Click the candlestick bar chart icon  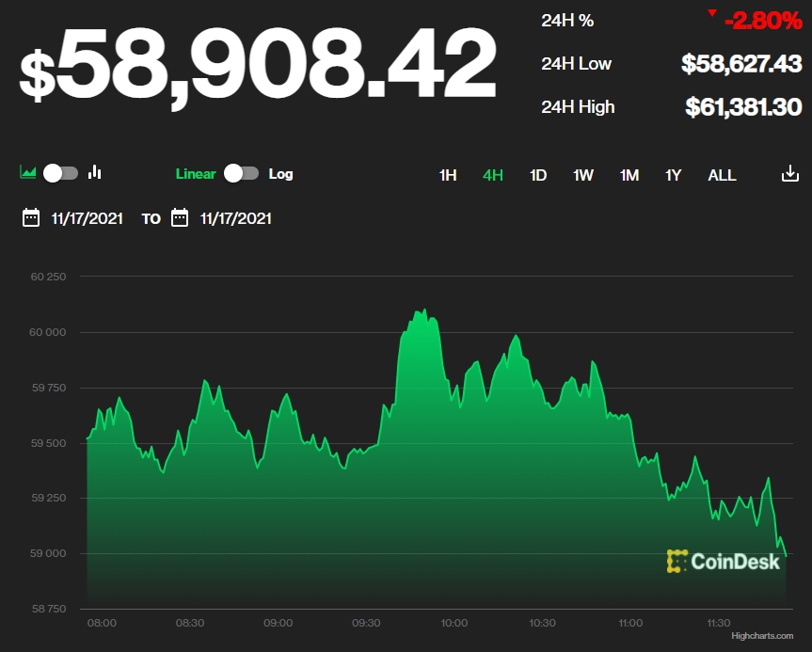tap(94, 172)
